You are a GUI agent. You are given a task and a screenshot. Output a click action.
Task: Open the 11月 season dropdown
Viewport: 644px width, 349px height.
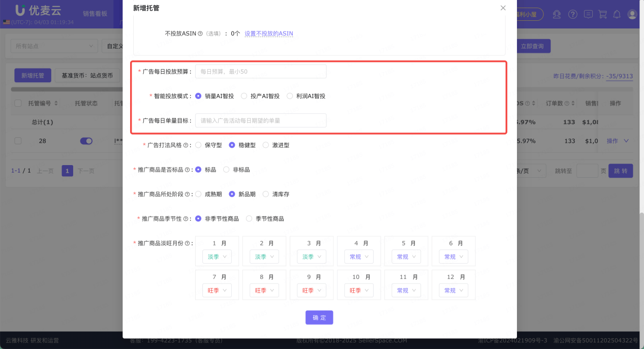[x=406, y=291]
